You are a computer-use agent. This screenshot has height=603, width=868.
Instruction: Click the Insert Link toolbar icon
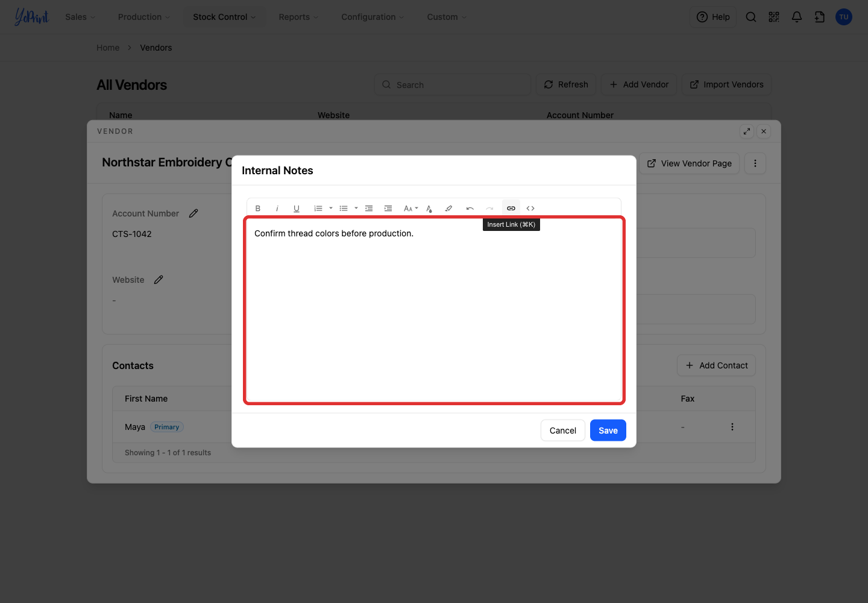pyautogui.click(x=511, y=208)
